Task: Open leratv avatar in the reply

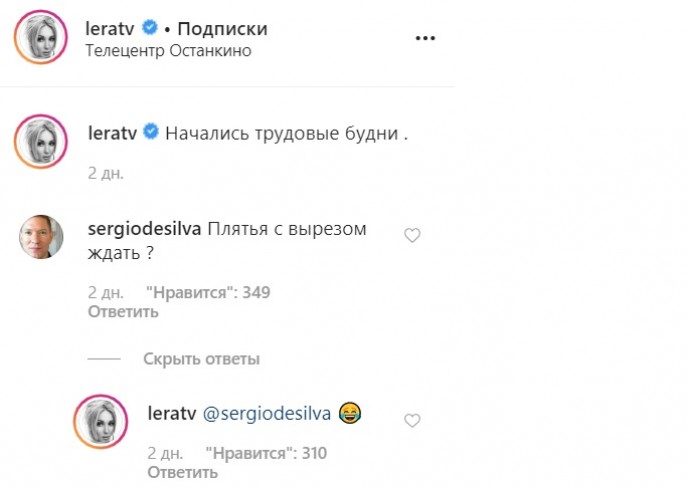Action: coord(100,421)
